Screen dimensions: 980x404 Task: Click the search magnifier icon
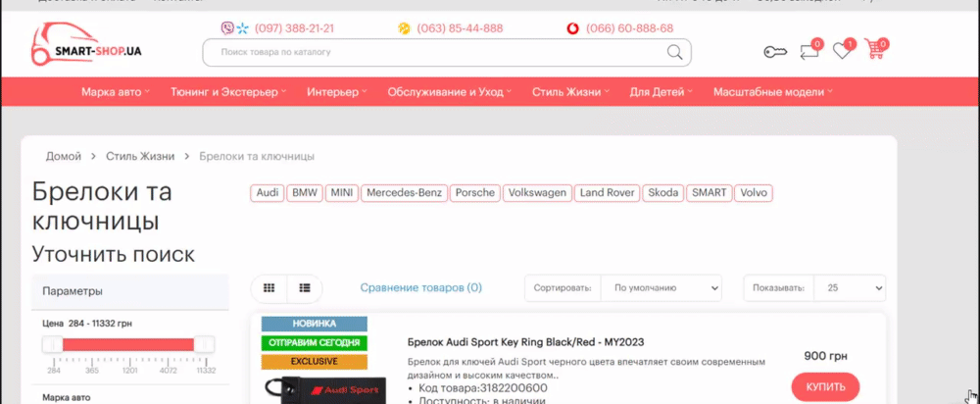pyautogui.click(x=674, y=52)
